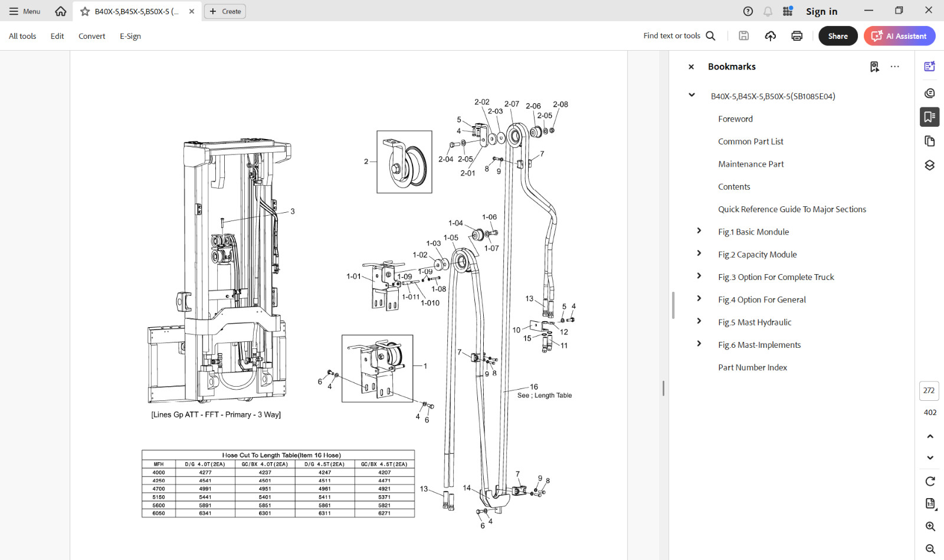Star the B40X-5 document tab

[x=85, y=11]
